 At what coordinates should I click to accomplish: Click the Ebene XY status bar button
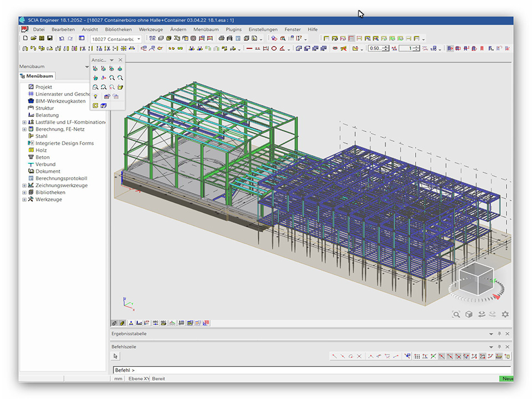(139, 378)
